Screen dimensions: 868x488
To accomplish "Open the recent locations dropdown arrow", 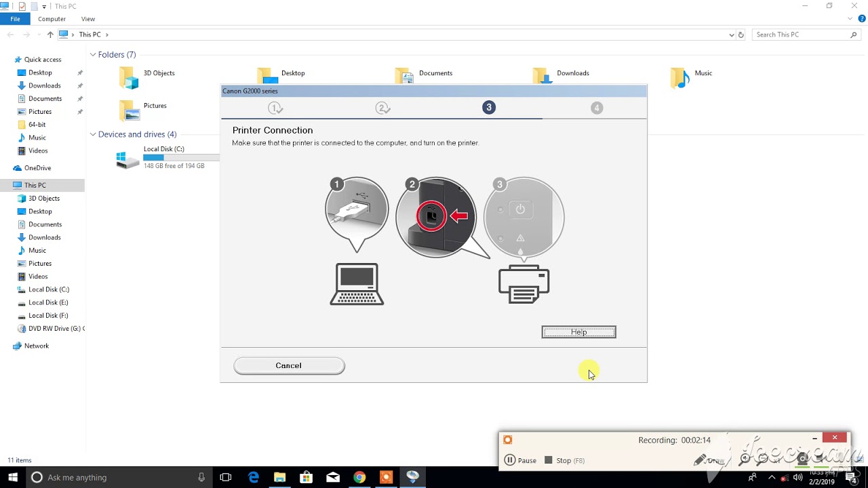I will (39, 35).
